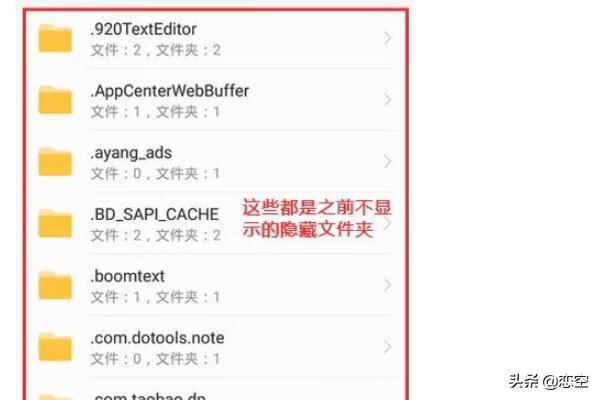Click the chevron beside .com.dotools.note
The image size is (600, 400).
click(x=387, y=347)
